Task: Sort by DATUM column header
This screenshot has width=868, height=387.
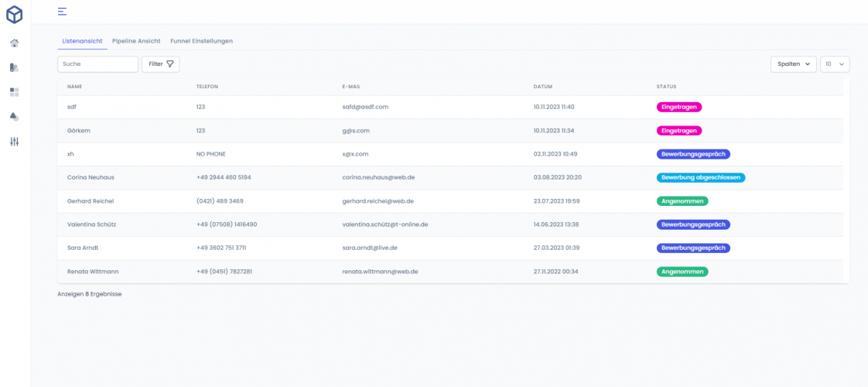Action: point(543,87)
